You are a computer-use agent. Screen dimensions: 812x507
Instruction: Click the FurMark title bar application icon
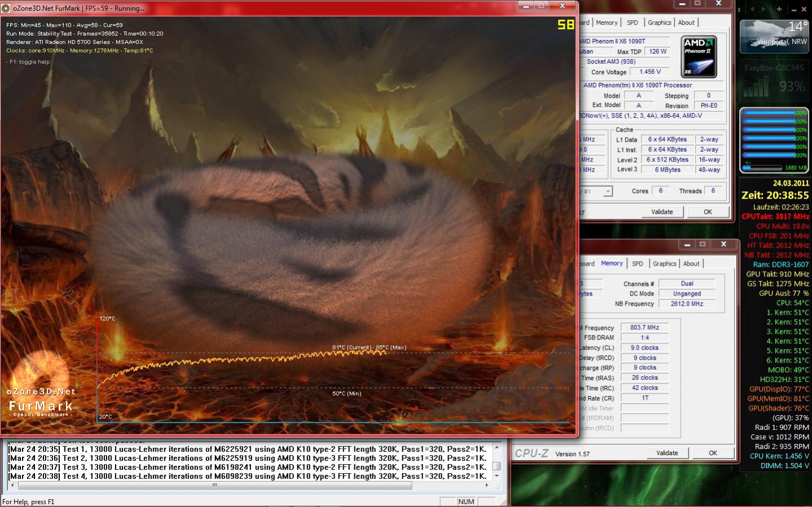pos(6,8)
